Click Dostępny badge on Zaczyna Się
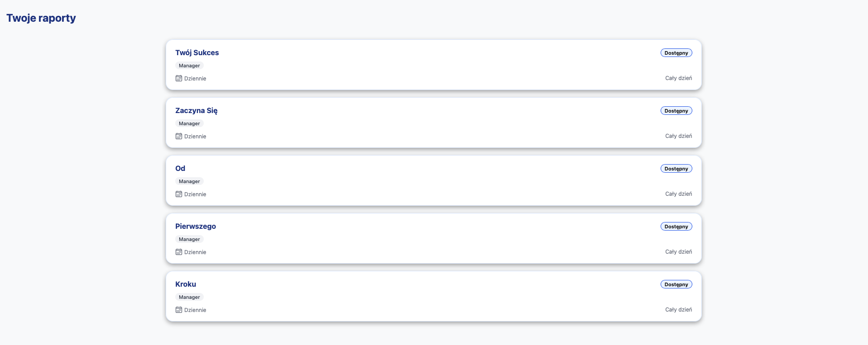Image resolution: width=868 pixels, height=345 pixels. (x=676, y=111)
